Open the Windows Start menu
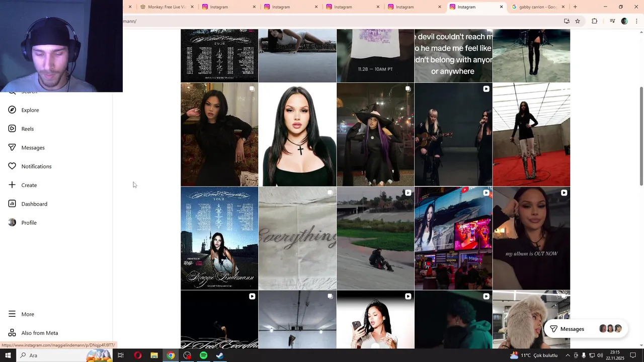Image resolution: width=644 pixels, height=362 pixels. tap(8, 355)
